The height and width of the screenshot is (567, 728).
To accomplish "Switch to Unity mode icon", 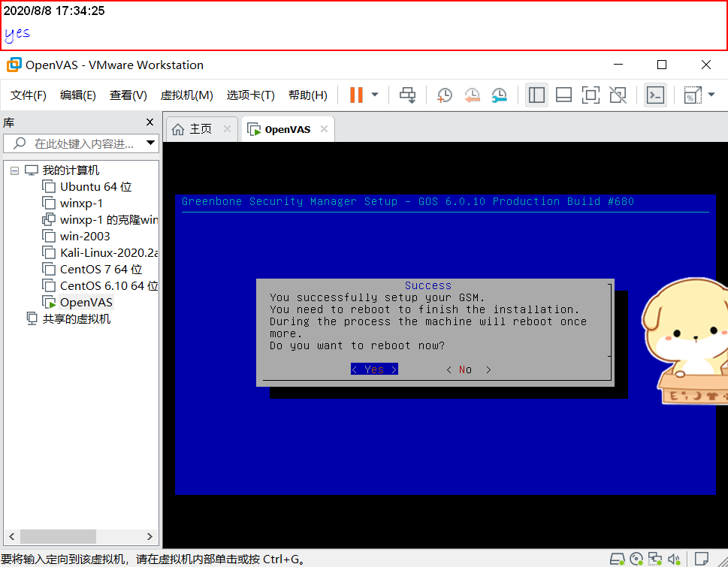I will pos(618,95).
